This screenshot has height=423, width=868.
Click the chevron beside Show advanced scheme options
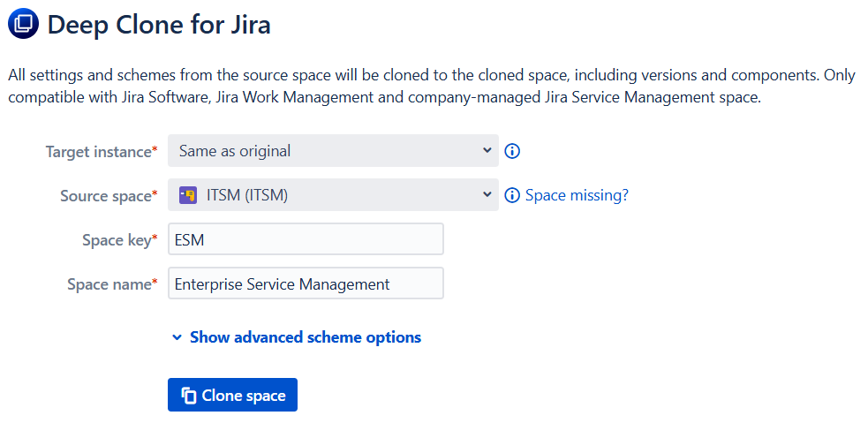(177, 337)
